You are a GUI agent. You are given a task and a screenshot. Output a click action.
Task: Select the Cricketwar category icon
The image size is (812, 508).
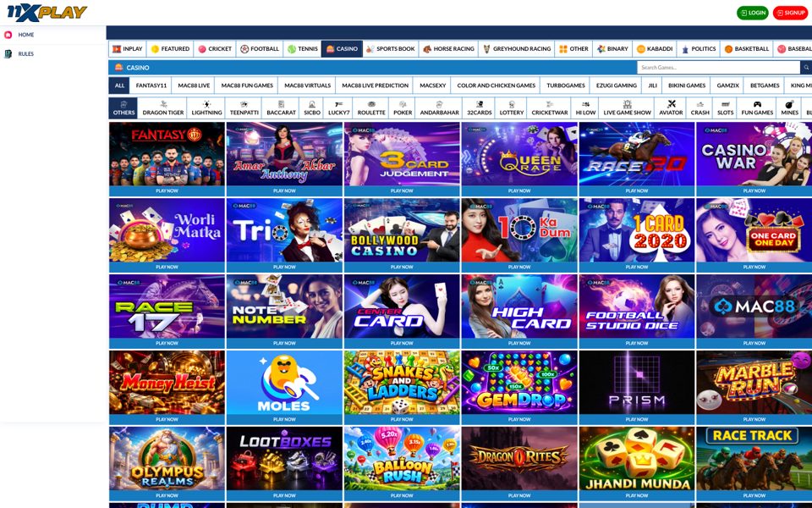click(550, 108)
